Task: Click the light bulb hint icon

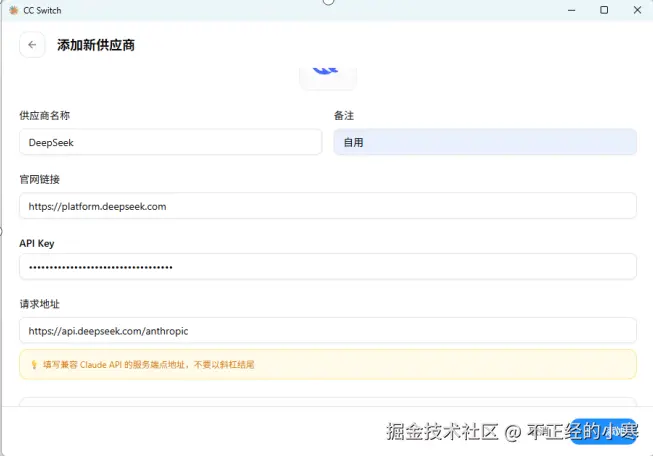Action: coord(34,365)
